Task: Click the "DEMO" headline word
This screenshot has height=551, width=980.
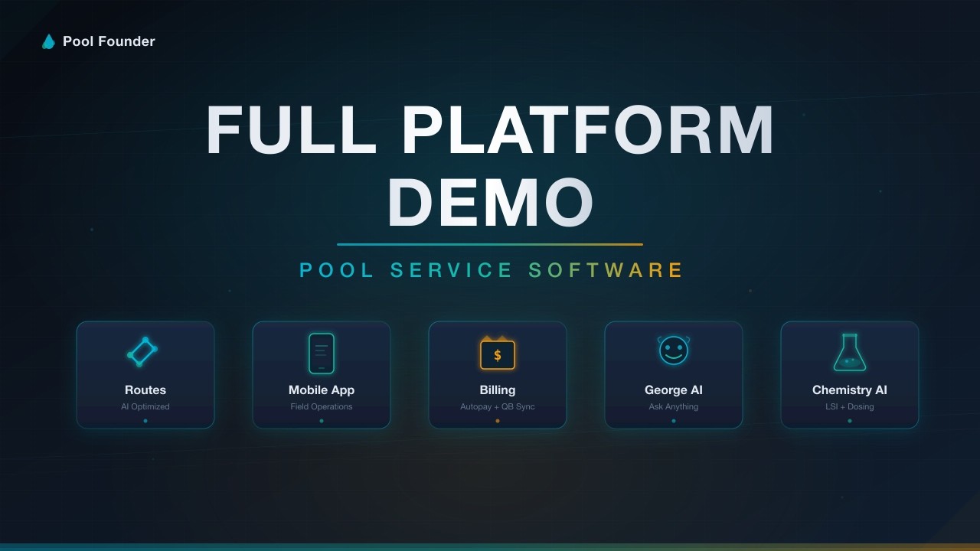Action: click(491, 203)
